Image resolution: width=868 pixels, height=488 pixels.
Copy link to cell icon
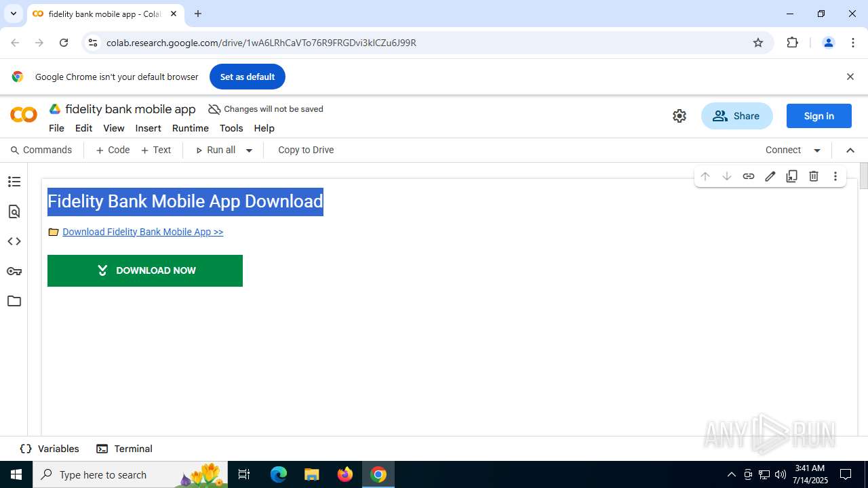coord(749,176)
